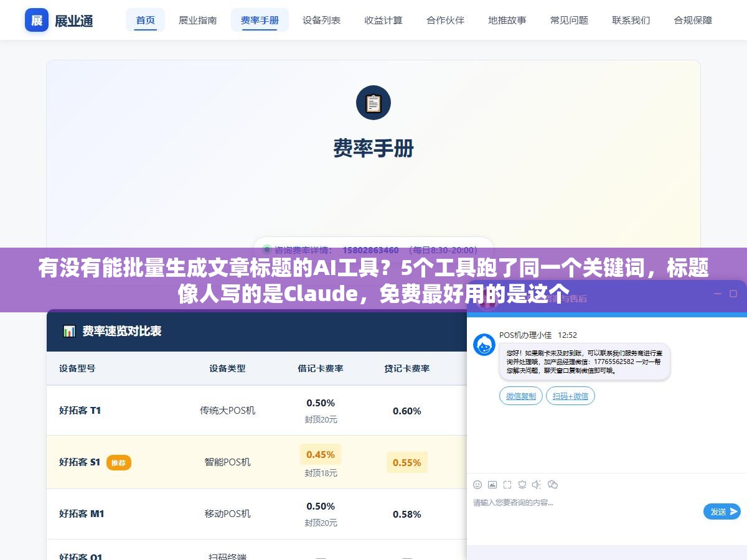Click the screenshot capture icon in chat
747x560 pixels.
(x=507, y=484)
